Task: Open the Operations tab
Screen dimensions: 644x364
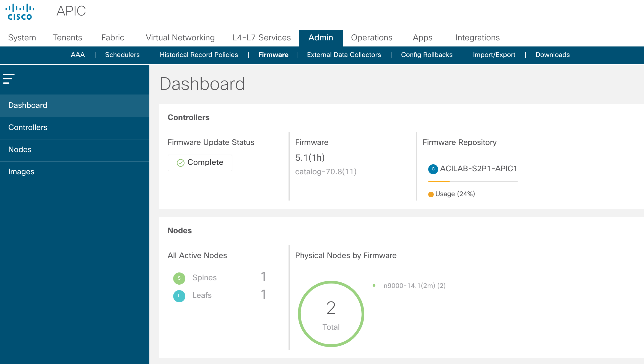Action: 372,38
